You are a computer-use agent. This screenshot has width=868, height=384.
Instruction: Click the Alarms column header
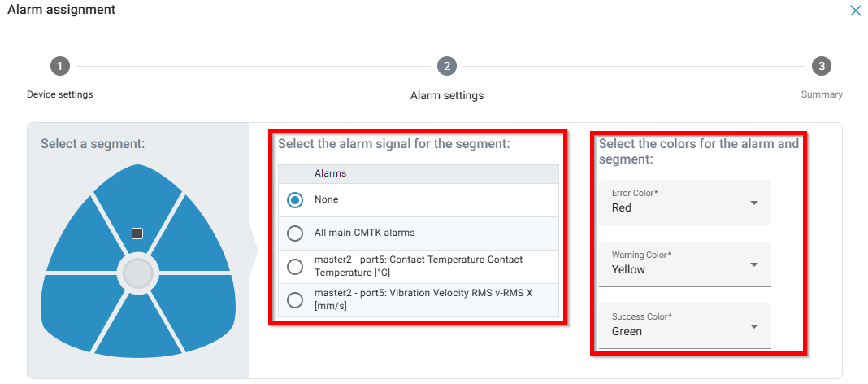click(x=330, y=173)
